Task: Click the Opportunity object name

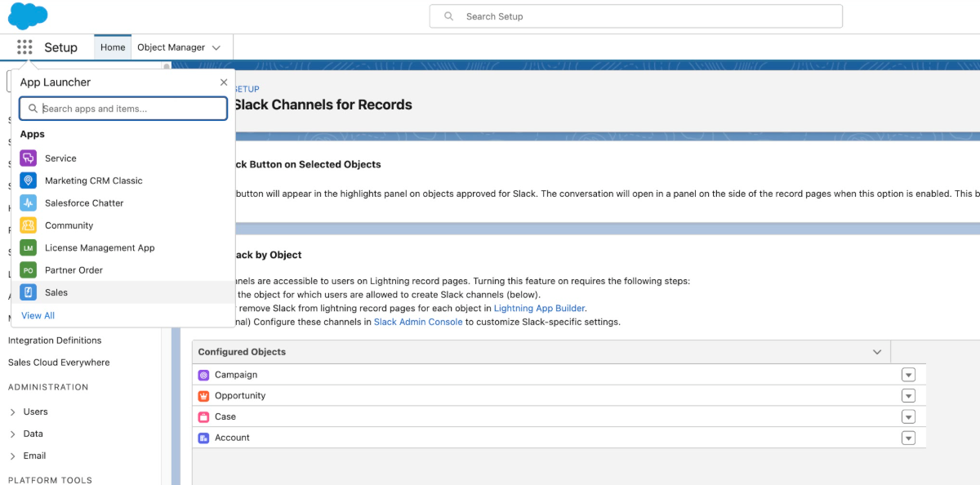Action: click(240, 396)
